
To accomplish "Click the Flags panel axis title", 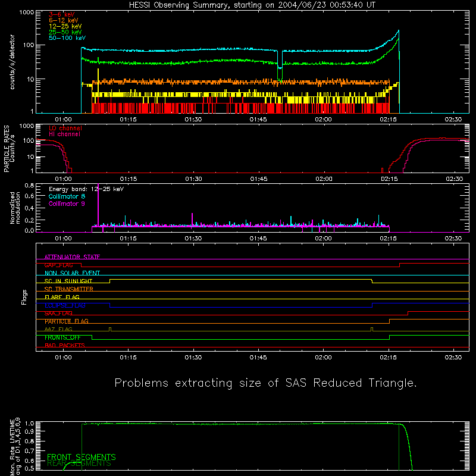I will (x=24, y=297).
